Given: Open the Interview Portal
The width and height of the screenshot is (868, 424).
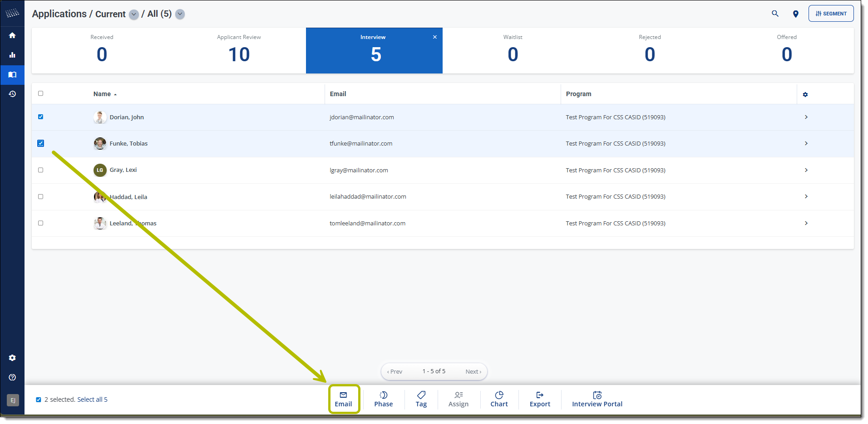Looking at the screenshot, I should click(597, 399).
